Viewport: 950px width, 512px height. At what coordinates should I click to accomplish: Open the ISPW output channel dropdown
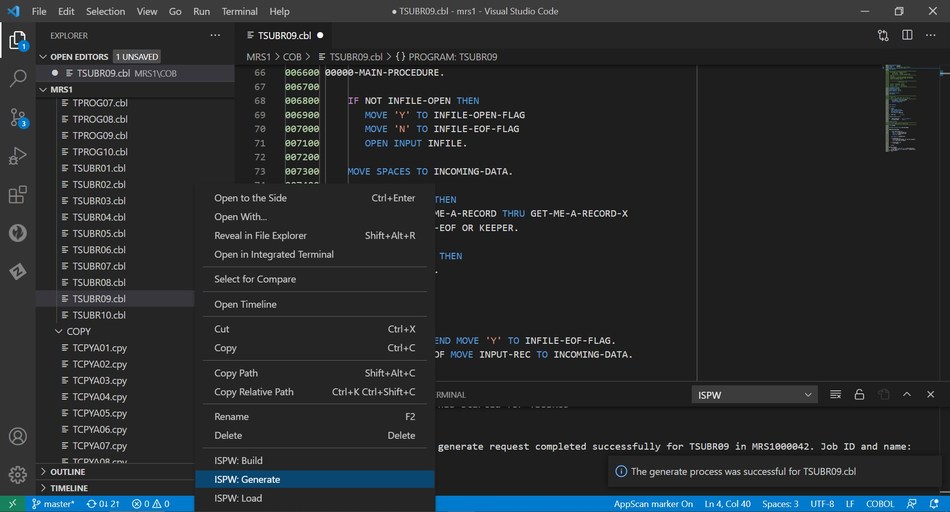point(754,395)
